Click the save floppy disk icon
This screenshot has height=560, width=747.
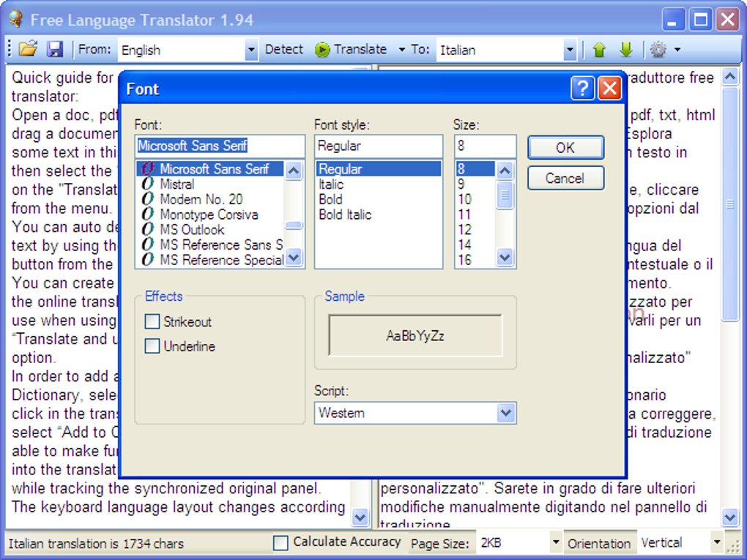[55, 49]
